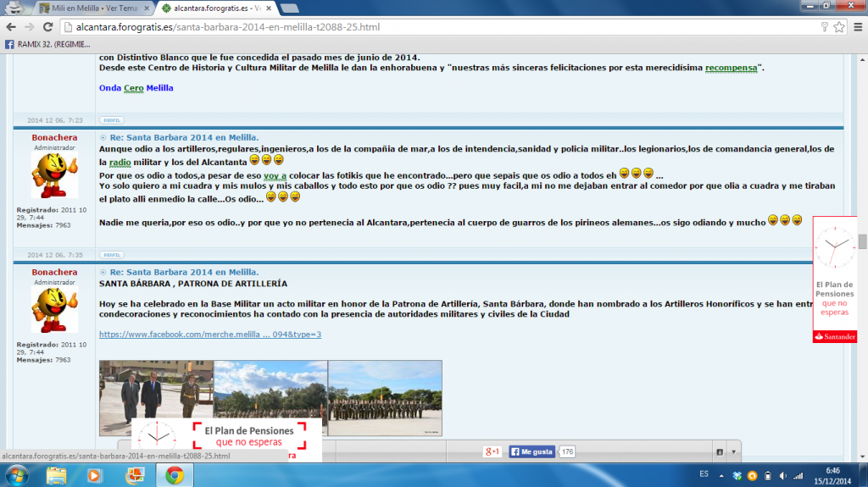Open Perfil button dated 2014 12 06, 7:35
The image size is (868, 487).
[x=112, y=255]
